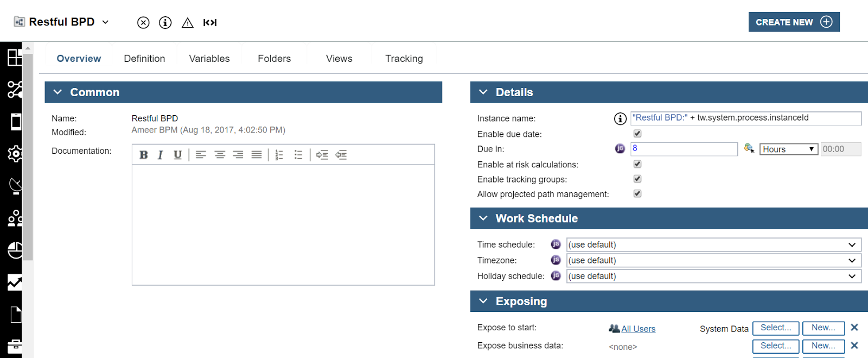Click the warnings triangle icon in toolbar
Viewport: 868px width, 358px height.
tap(187, 22)
